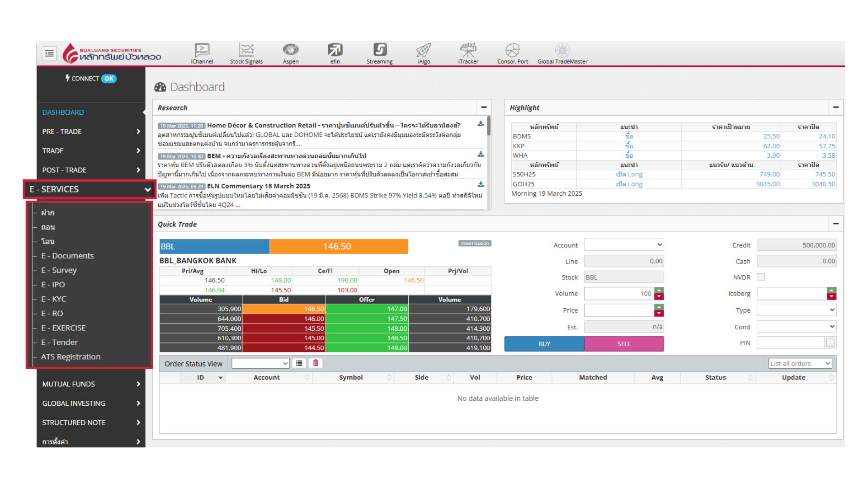This screenshot has width=868, height=488.
Task: Click the Price input field
Action: click(x=619, y=310)
